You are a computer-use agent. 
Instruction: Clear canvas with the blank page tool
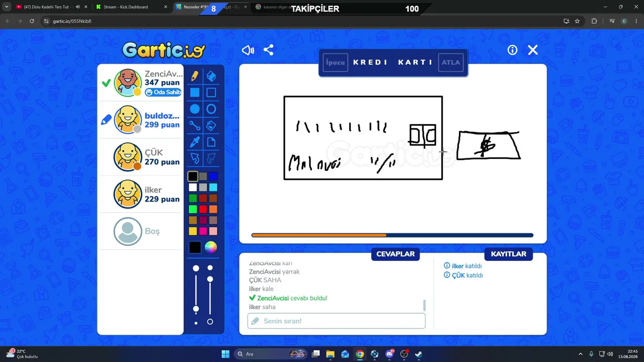[211, 142]
